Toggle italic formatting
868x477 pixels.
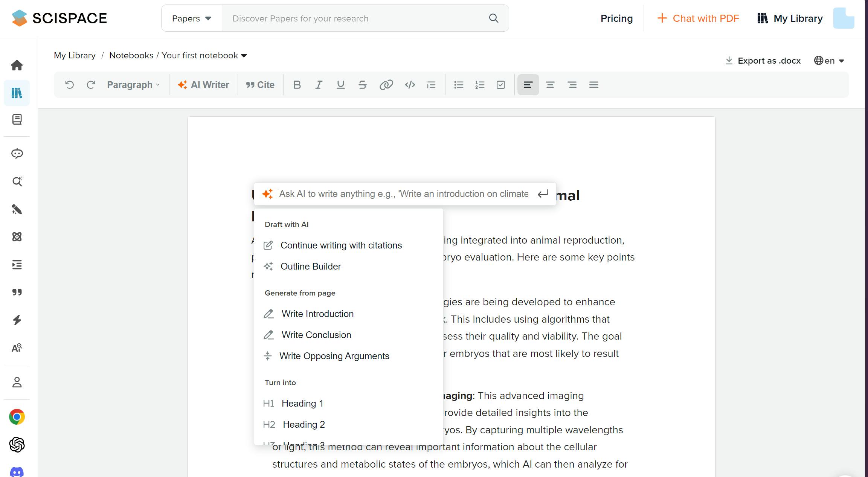[x=319, y=85]
